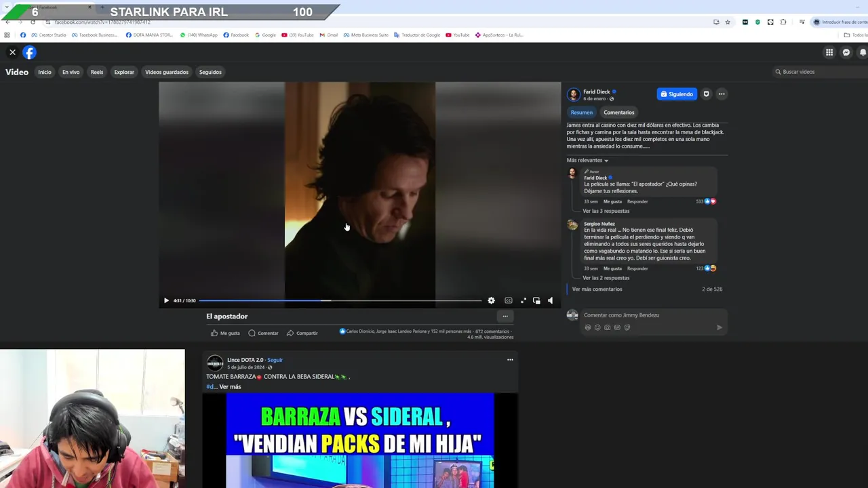Add a sticker to the comment

pyautogui.click(x=627, y=327)
